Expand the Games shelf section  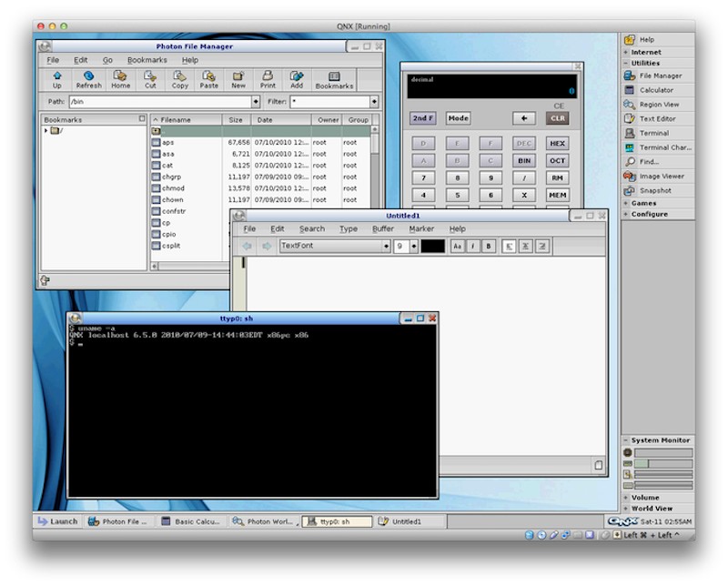(x=643, y=203)
